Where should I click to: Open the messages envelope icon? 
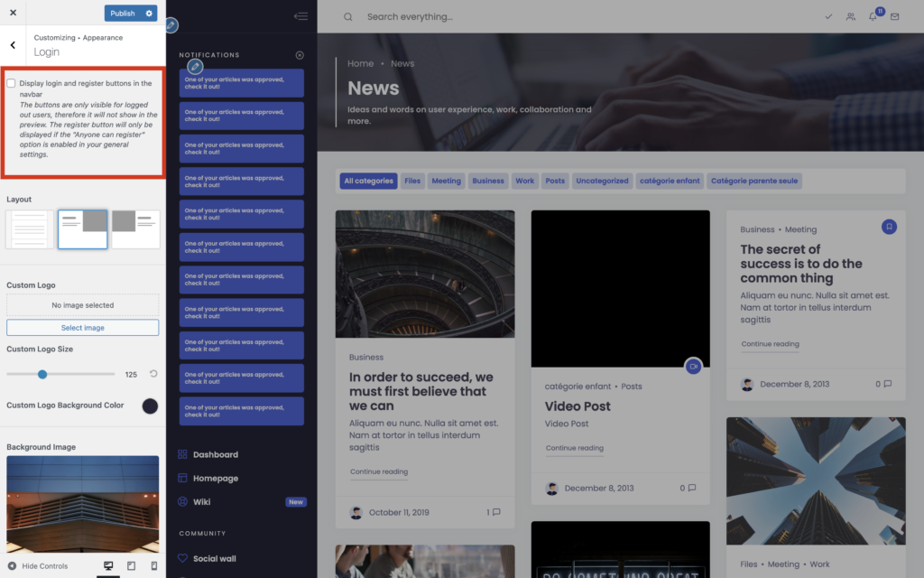click(894, 16)
